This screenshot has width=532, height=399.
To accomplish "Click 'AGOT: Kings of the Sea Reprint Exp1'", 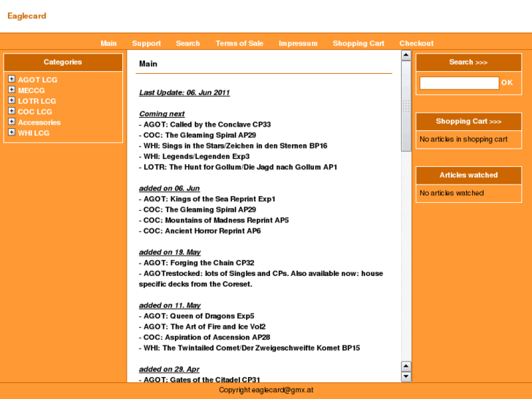I will [209, 199].
